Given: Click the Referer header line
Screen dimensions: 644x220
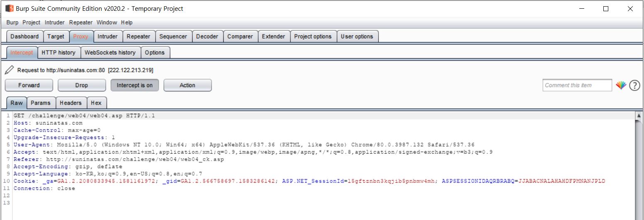Looking at the screenshot, I should 119,159.
